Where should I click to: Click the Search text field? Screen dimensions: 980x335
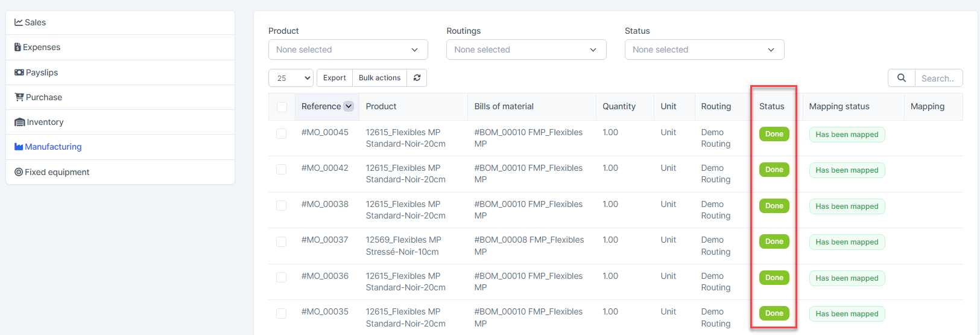(938, 78)
